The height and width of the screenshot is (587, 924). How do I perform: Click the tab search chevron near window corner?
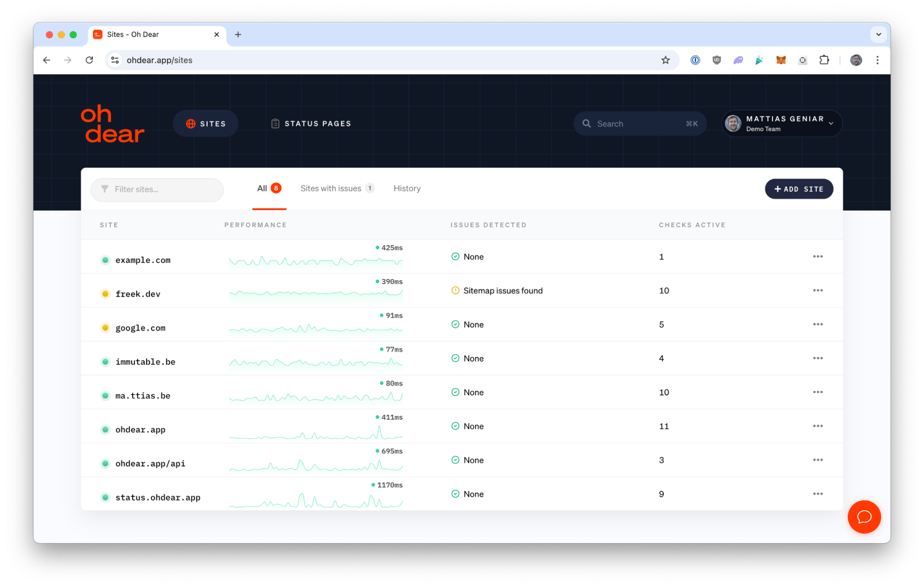pyautogui.click(x=878, y=35)
